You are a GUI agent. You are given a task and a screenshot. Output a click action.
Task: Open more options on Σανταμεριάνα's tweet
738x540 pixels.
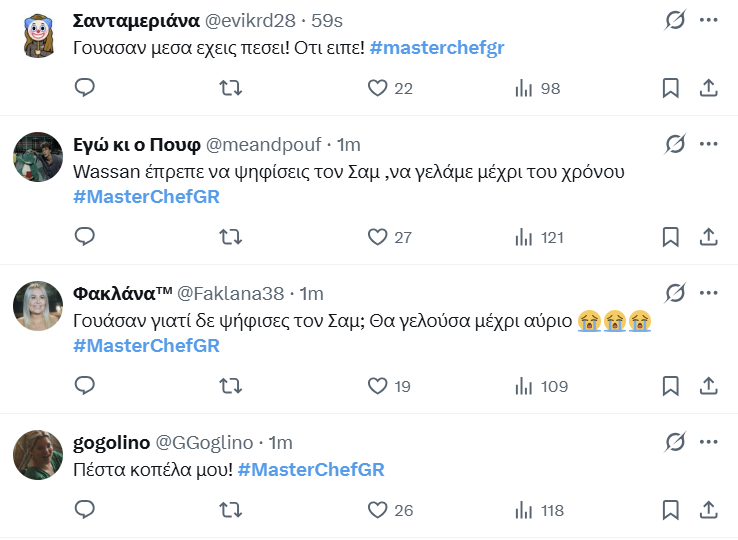(x=708, y=20)
